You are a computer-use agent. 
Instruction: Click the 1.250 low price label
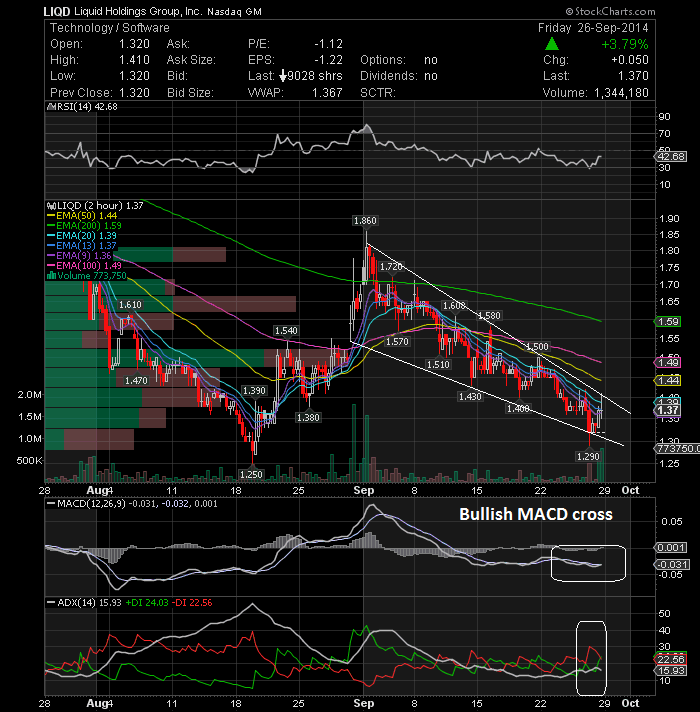click(x=251, y=475)
